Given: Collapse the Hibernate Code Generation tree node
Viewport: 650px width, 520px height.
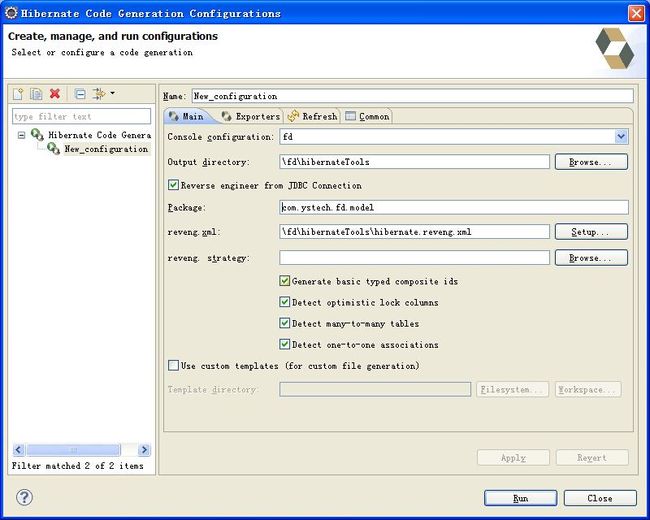Looking at the screenshot, I should pyautogui.click(x=22, y=135).
